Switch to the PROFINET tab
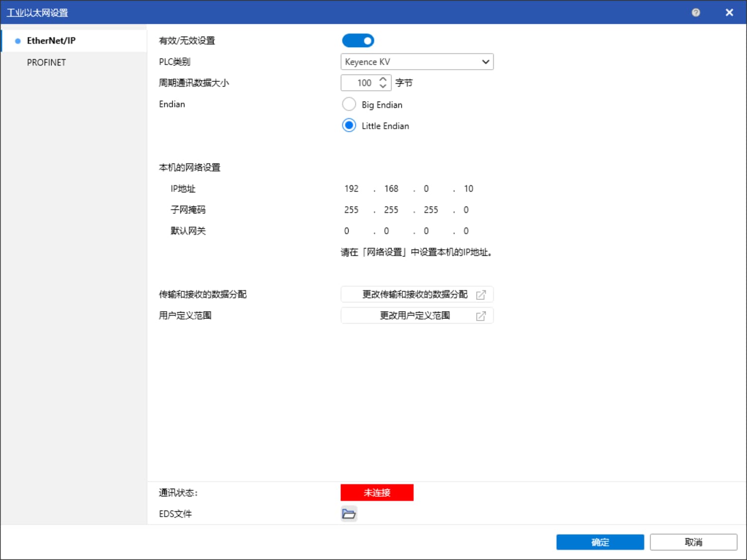Viewport: 747px width, 560px height. 46,63
